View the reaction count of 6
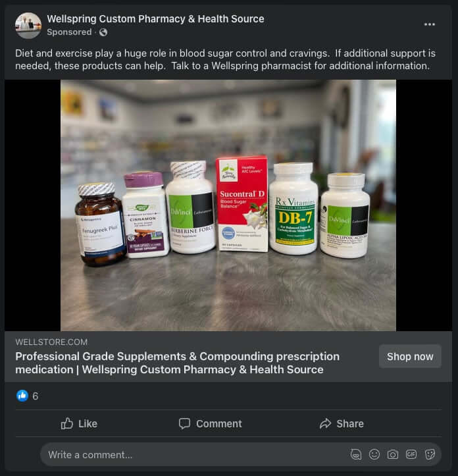458x476 pixels. [x=36, y=396]
